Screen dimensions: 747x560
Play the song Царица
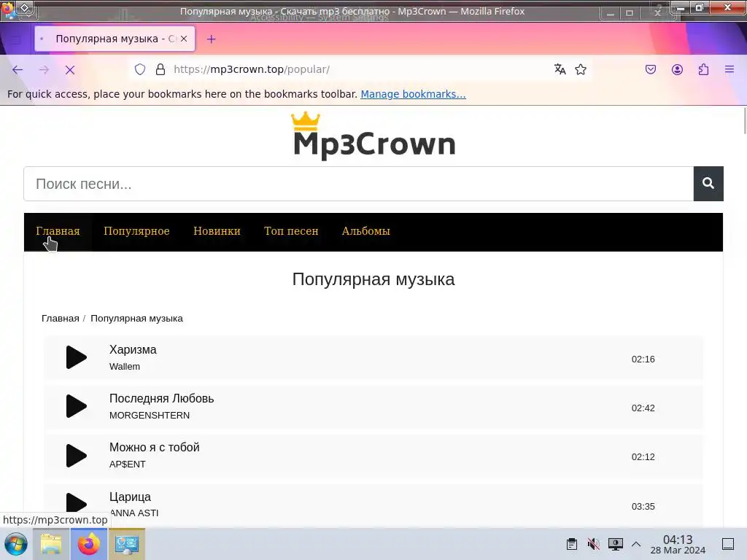[x=76, y=505]
